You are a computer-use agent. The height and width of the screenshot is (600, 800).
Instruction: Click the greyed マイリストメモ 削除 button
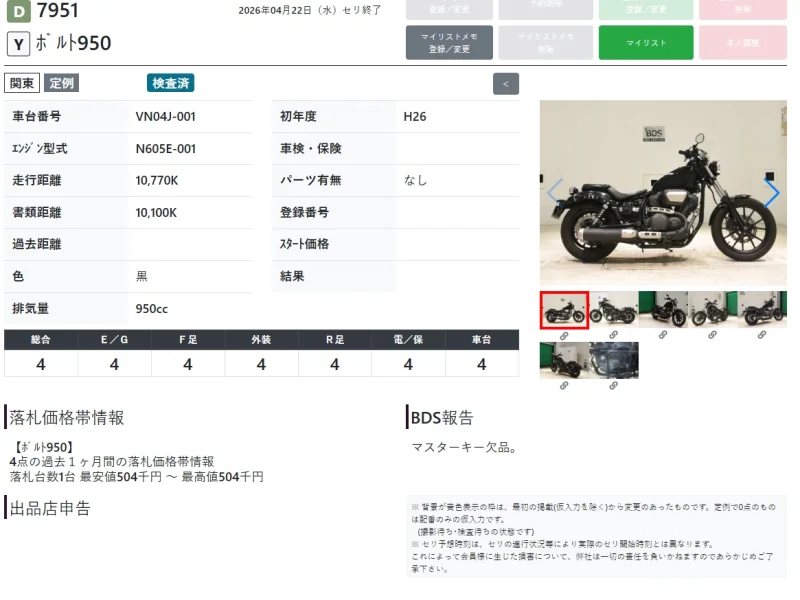[x=545, y=43]
